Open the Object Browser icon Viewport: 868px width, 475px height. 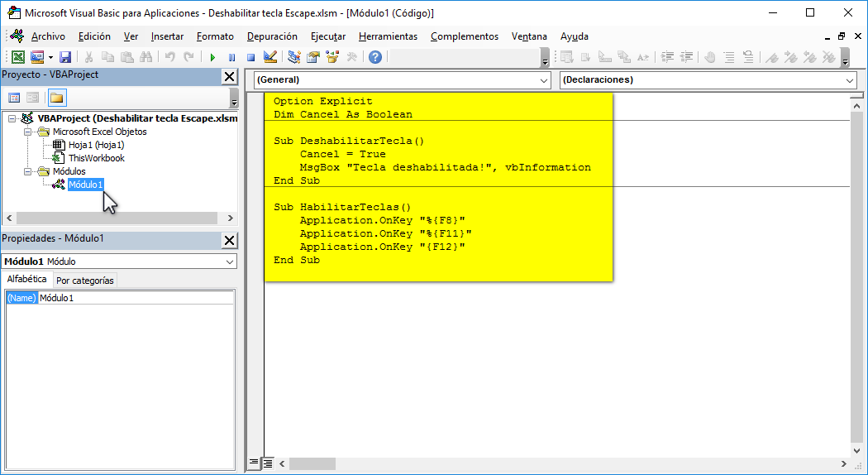click(332, 57)
